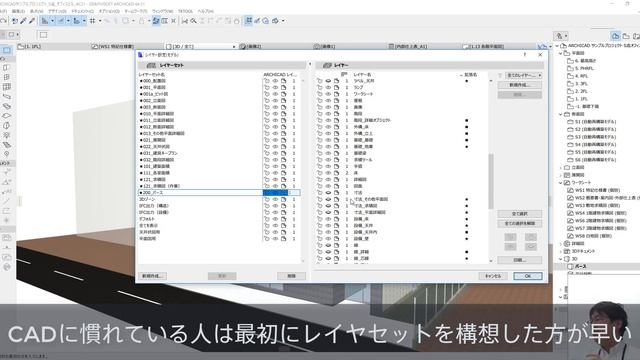Viewport: 640px width, 360px height.
Task: Click layer list vertical scrollbar thumb
Action: tap(491, 182)
